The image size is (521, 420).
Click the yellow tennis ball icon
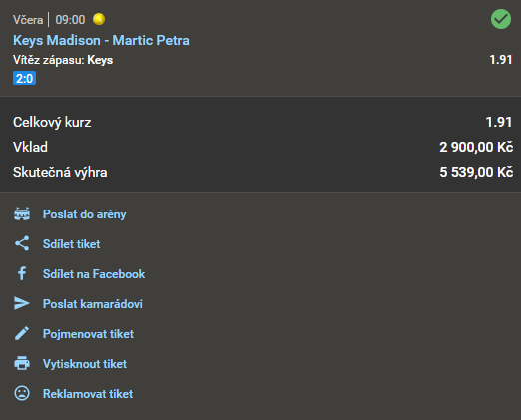click(99, 19)
